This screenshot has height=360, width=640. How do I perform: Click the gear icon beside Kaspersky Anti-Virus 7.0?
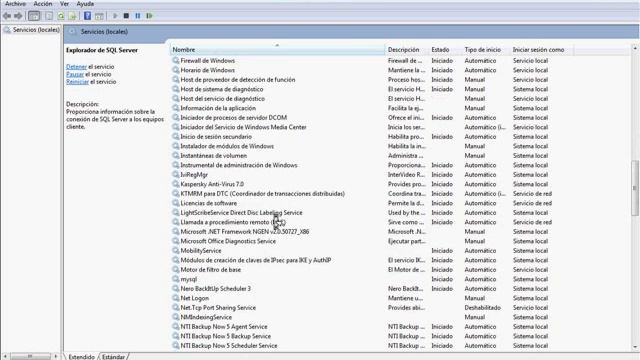176,184
